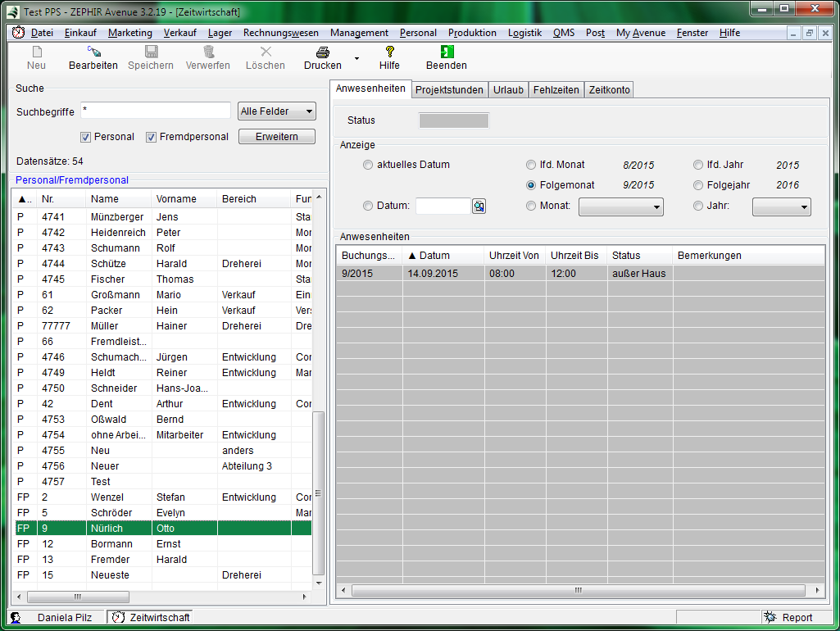Open the Rechnungswesen menu
The height and width of the screenshot is (631, 840).
click(x=280, y=33)
